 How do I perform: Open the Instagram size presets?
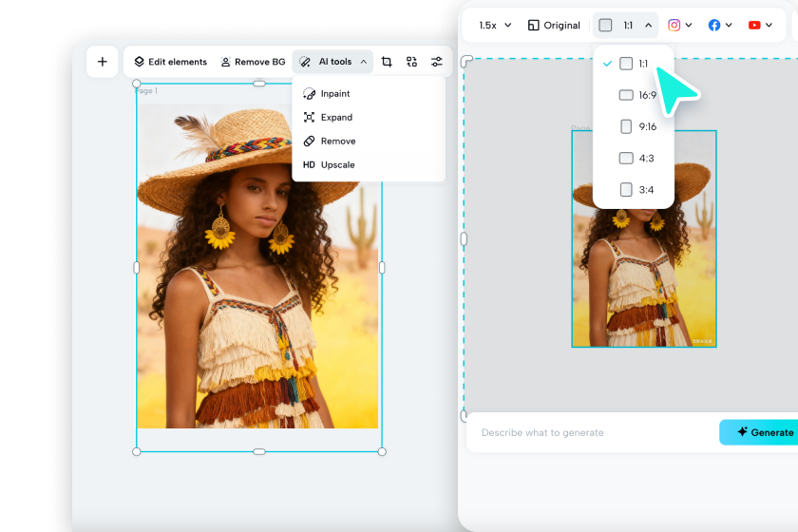(x=679, y=26)
